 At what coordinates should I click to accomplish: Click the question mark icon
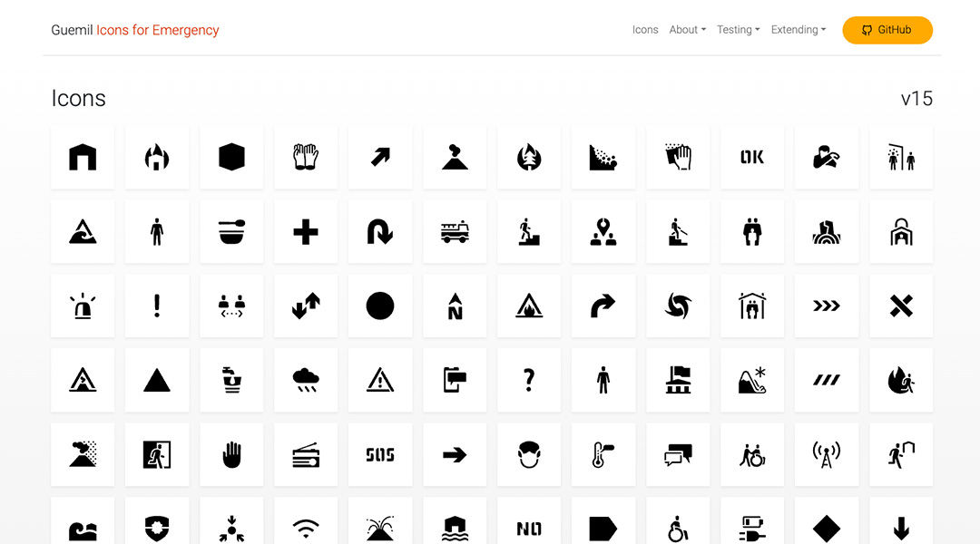tap(529, 381)
